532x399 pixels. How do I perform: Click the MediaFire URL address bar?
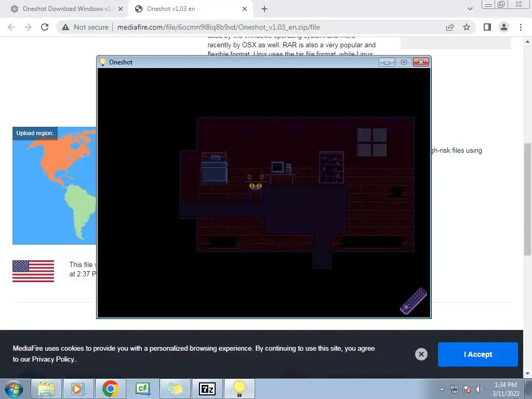[218, 27]
